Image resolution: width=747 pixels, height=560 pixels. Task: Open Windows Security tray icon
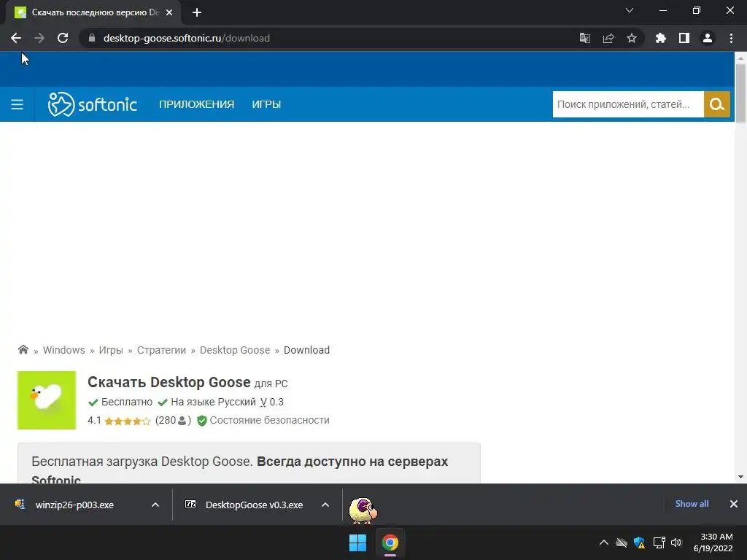[x=639, y=542]
